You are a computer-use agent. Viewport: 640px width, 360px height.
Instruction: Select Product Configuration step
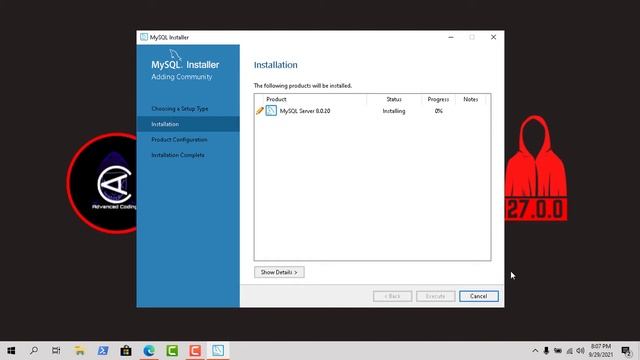pyautogui.click(x=179, y=140)
